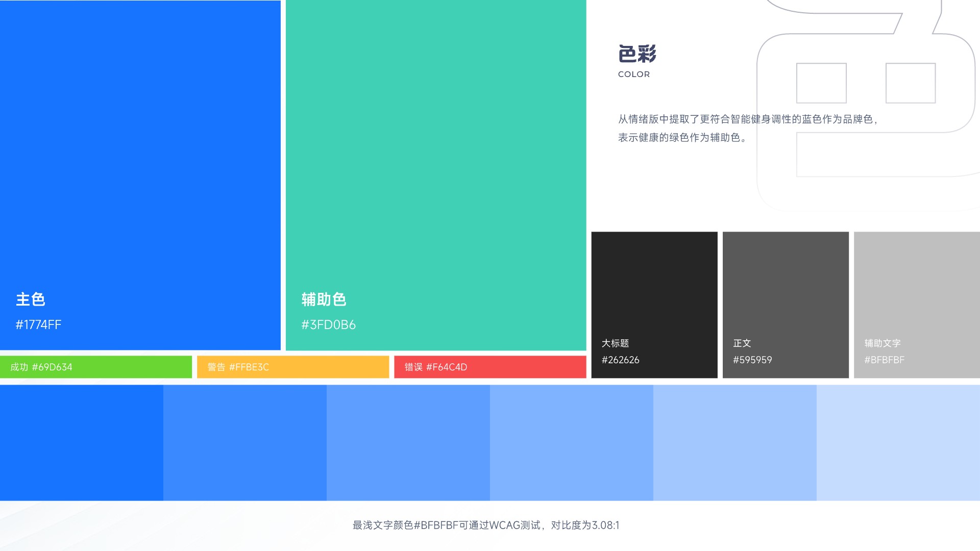Click the description line starting 从情绪版中提取了
The width and height of the screenshot is (980, 551).
748,119
